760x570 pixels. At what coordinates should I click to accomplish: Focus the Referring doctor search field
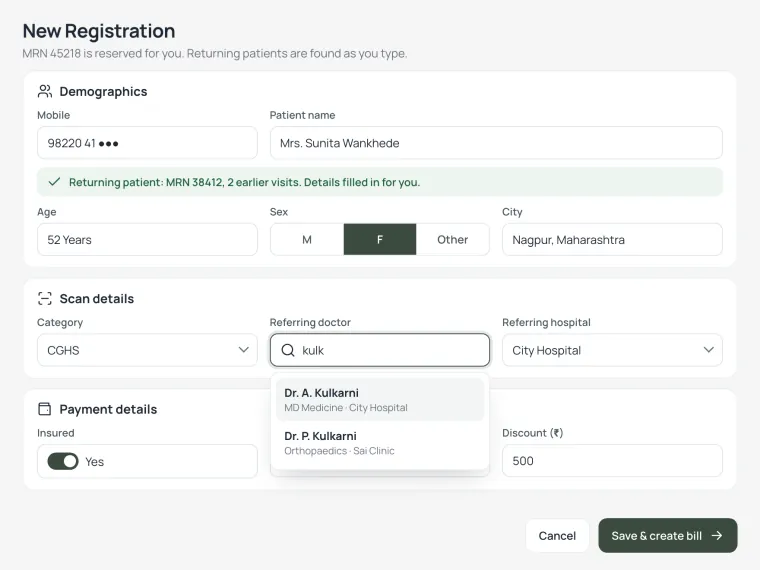[380, 350]
